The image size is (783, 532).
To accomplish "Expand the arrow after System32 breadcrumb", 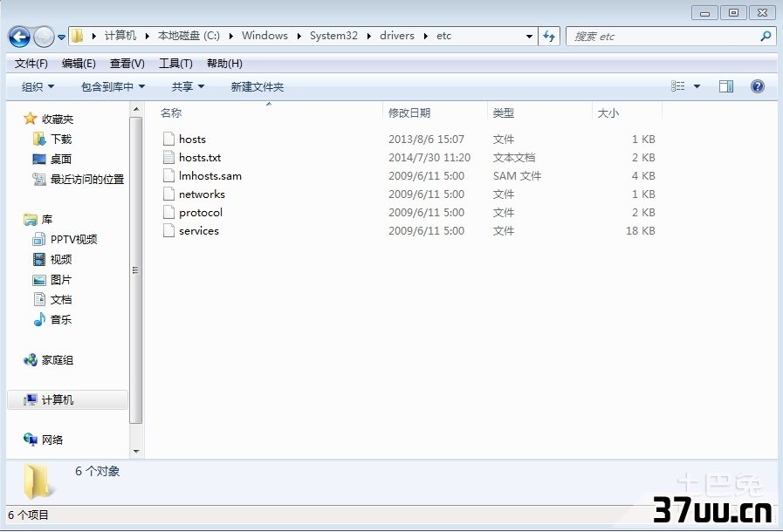I will (x=368, y=36).
